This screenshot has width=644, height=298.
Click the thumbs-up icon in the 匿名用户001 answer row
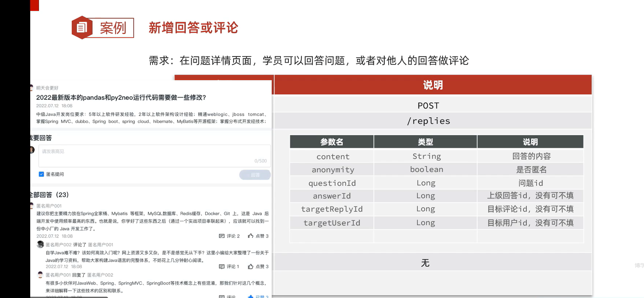[251, 236]
